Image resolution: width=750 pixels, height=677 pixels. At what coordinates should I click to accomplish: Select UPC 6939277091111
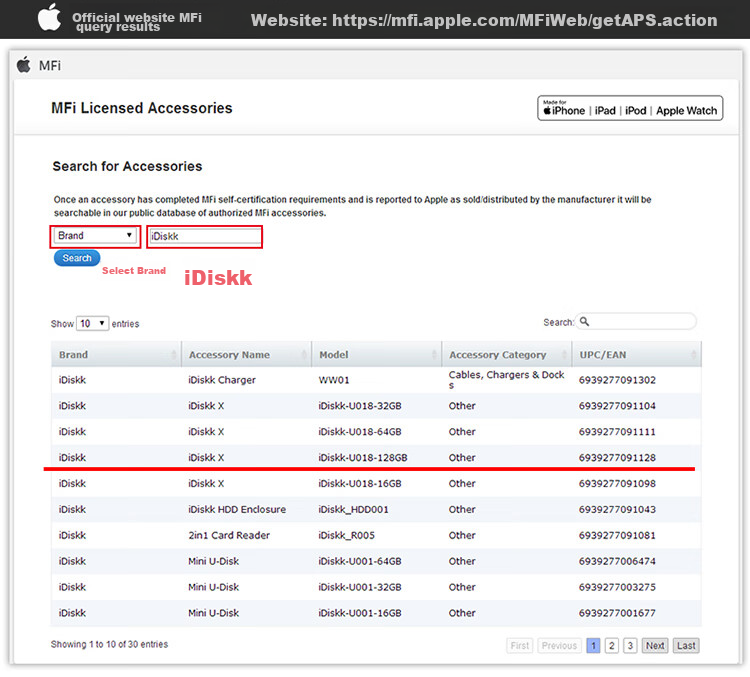click(x=617, y=432)
